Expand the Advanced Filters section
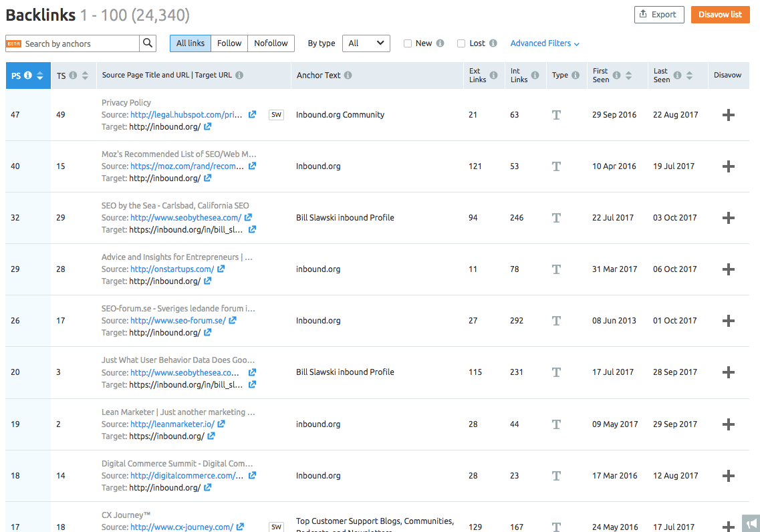This screenshot has width=760, height=532. [545, 43]
